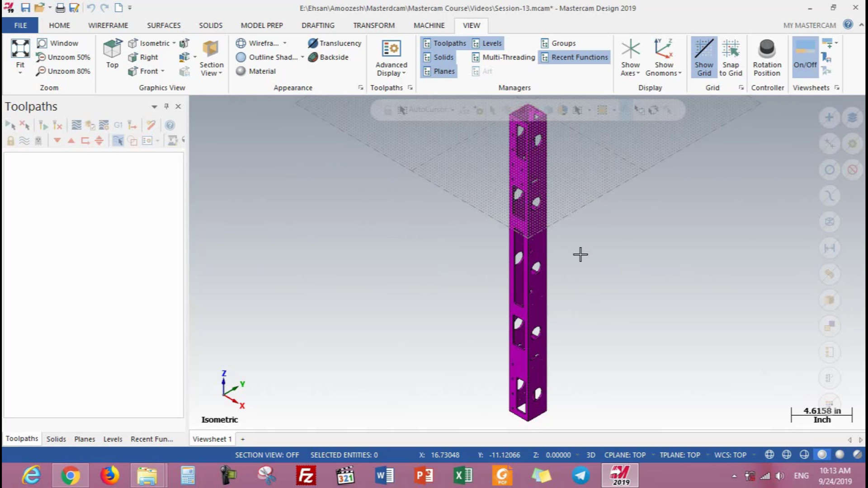This screenshot has height=488, width=868.
Task: Open the Isometric view dropdown arrow
Action: (x=174, y=43)
